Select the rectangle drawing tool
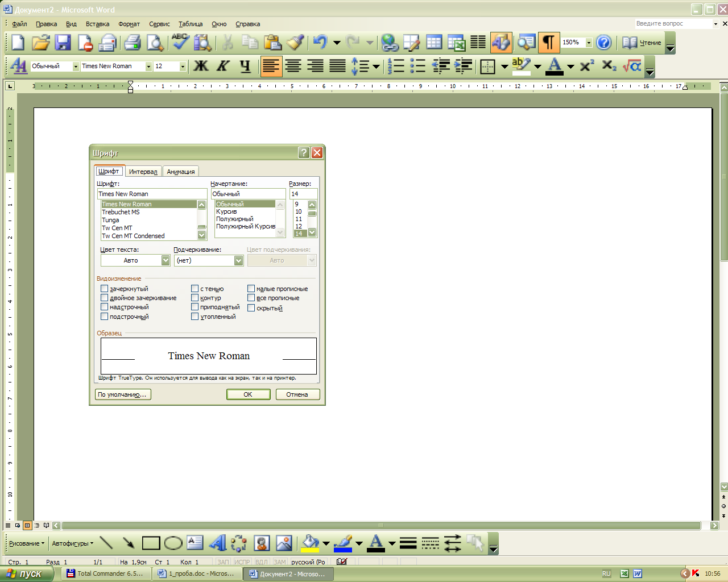 point(151,543)
